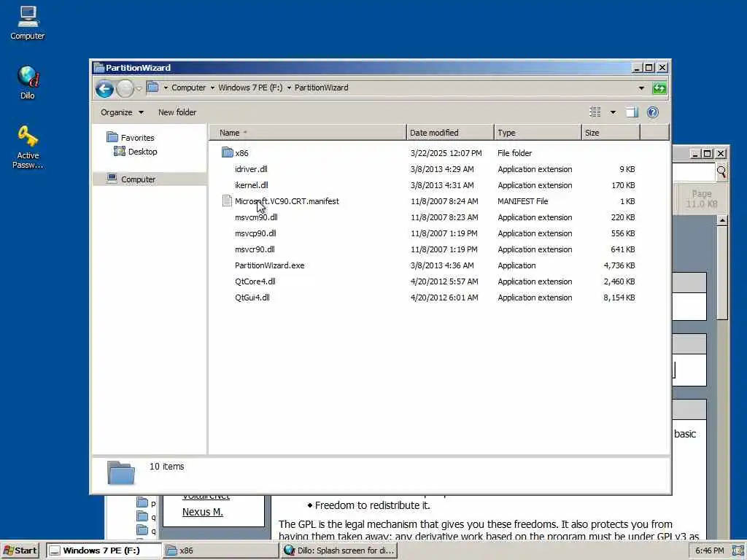
Task: Expand the arrow after Windows 7 PE breadcrumb
Action: click(289, 87)
